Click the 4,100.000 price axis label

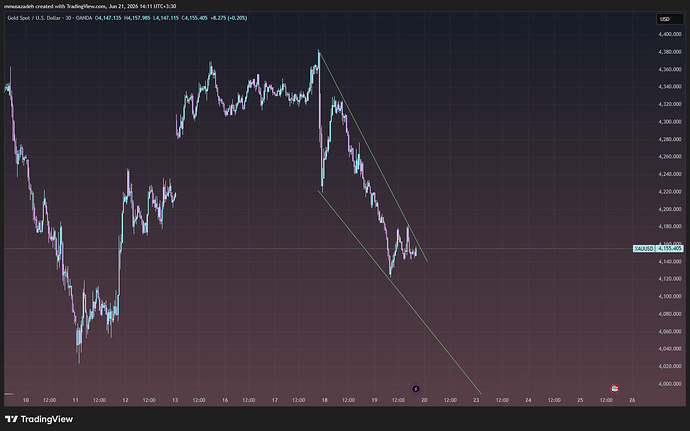click(x=670, y=296)
